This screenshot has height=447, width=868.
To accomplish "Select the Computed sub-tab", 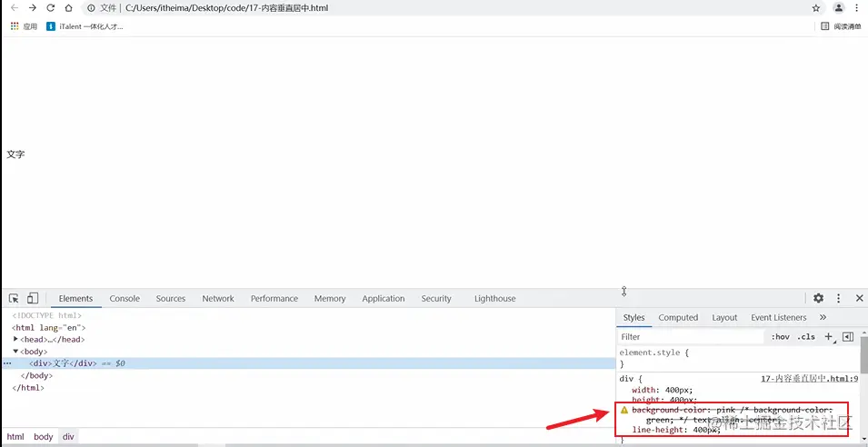I will 678,318.
